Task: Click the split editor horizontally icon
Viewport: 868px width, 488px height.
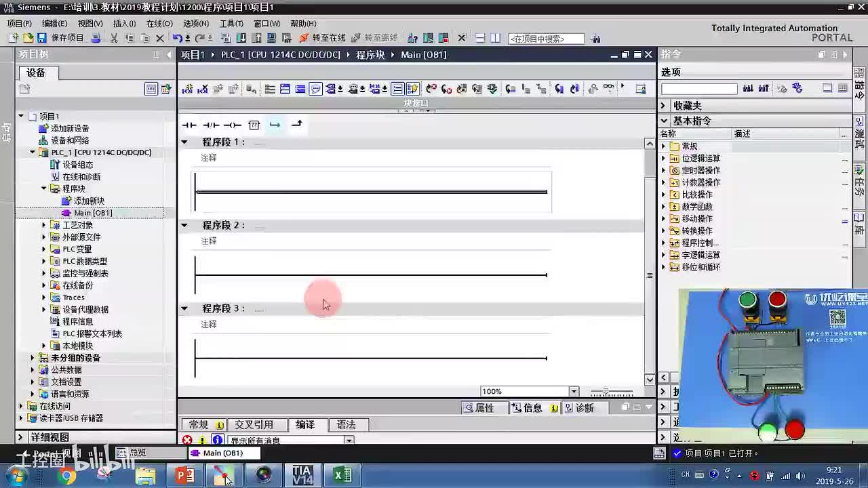Action: [x=480, y=38]
